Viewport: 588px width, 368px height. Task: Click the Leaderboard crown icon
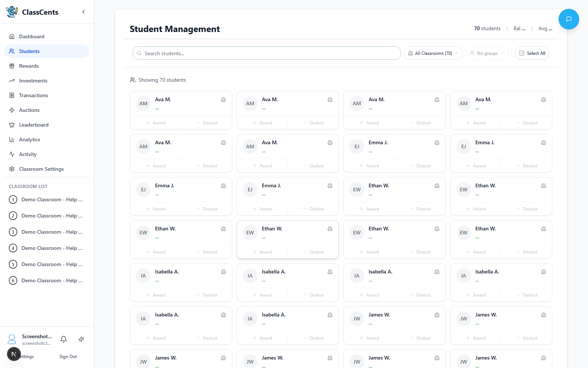pyautogui.click(x=12, y=125)
